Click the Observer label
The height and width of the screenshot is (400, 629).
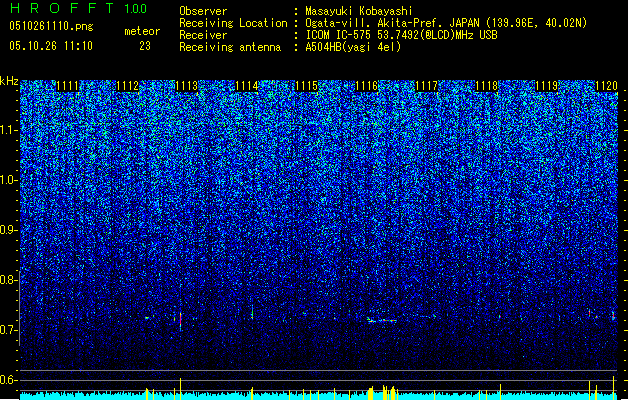[203, 11]
